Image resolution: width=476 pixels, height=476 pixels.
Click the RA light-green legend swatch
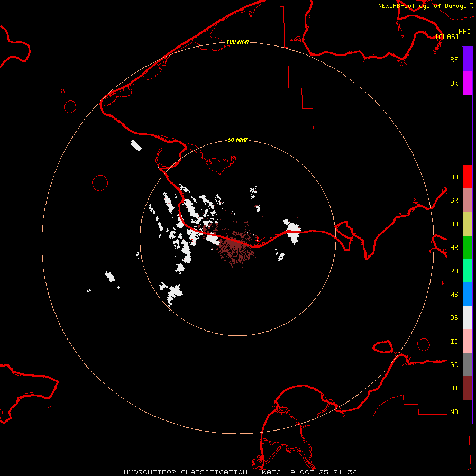click(x=467, y=270)
